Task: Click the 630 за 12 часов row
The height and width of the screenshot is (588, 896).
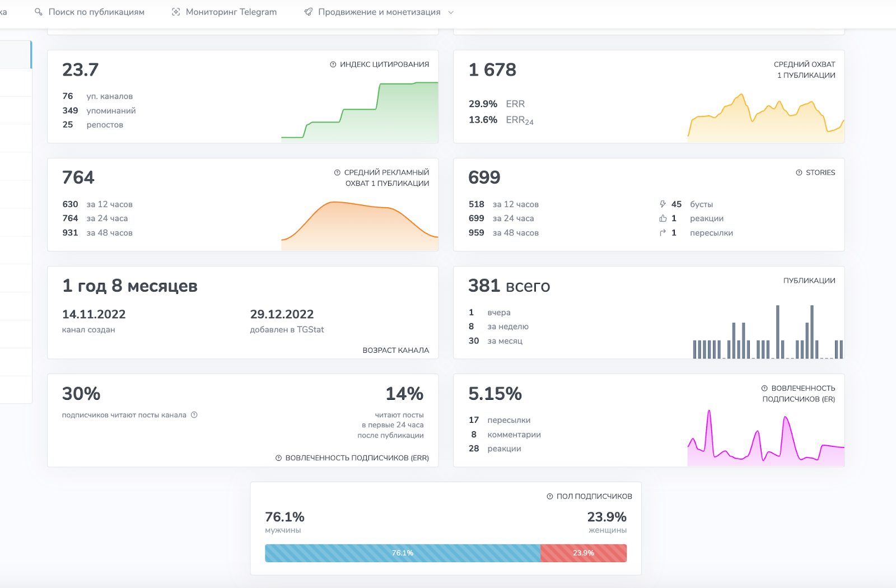Action: (x=97, y=204)
